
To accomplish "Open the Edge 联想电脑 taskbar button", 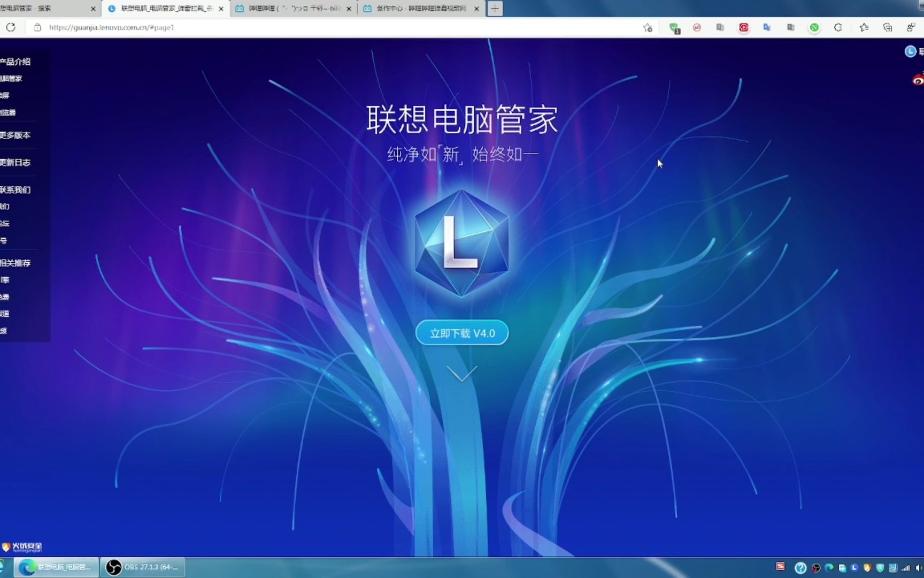I will (56, 567).
